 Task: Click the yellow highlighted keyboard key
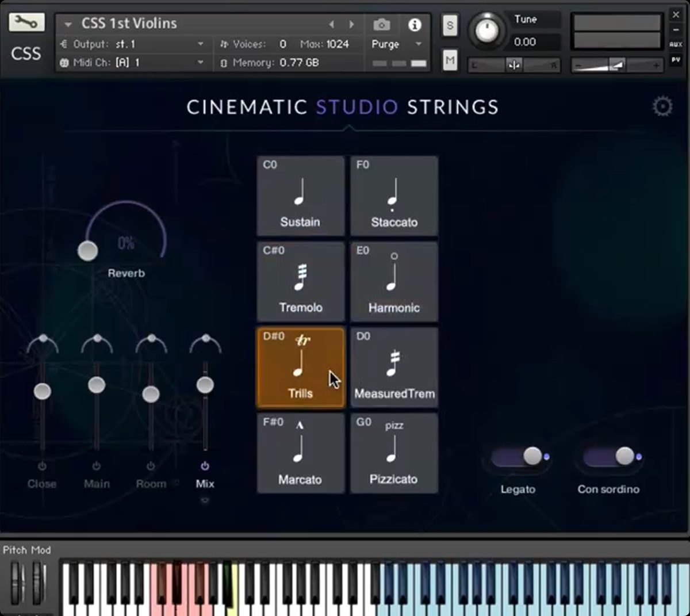click(232, 610)
